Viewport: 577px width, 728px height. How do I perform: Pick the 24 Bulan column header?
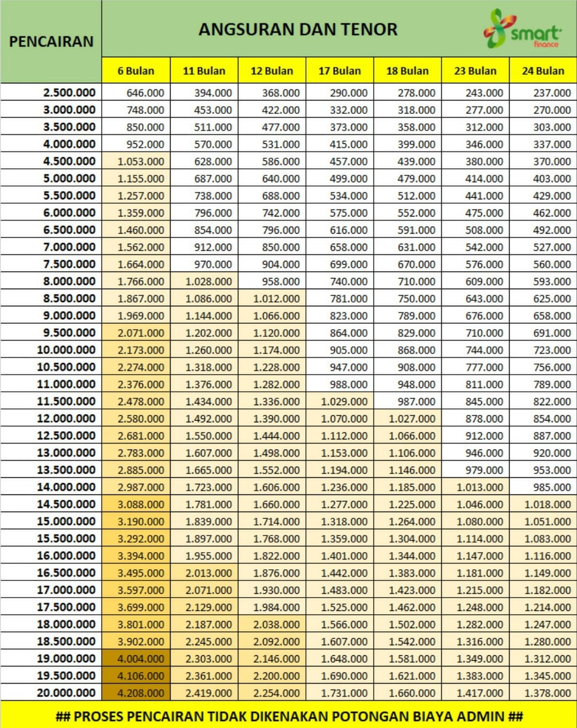point(543,71)
